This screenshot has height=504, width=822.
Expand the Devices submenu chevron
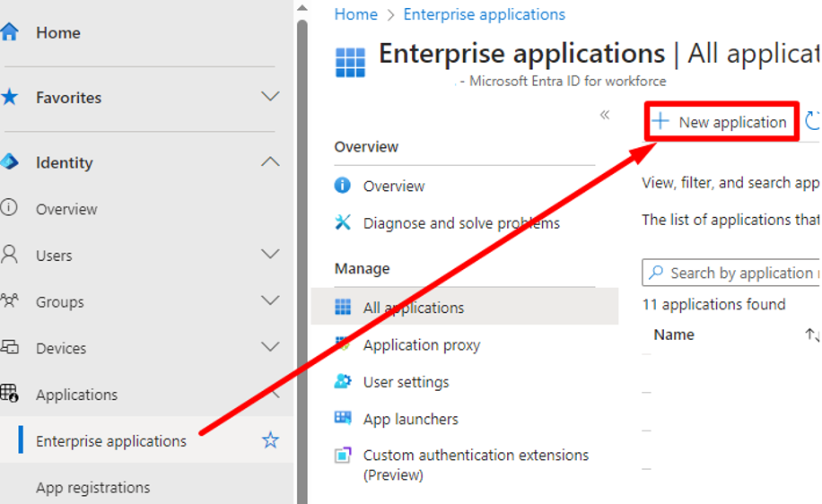pos(270,348)
